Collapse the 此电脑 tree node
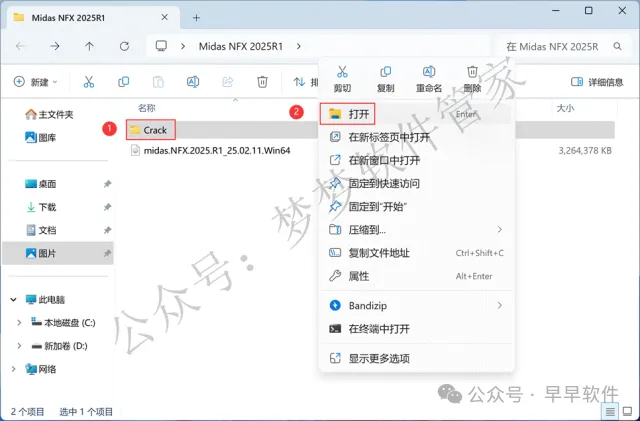The image size is (640, 421). tap(13, 300)
